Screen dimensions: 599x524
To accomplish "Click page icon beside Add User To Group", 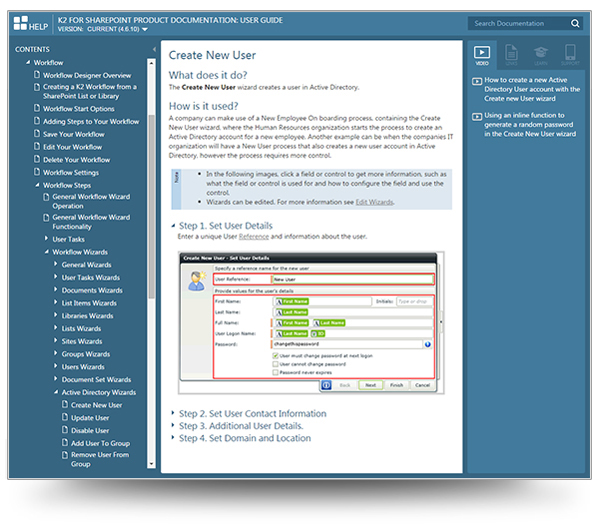I will [x=65, y=442].
